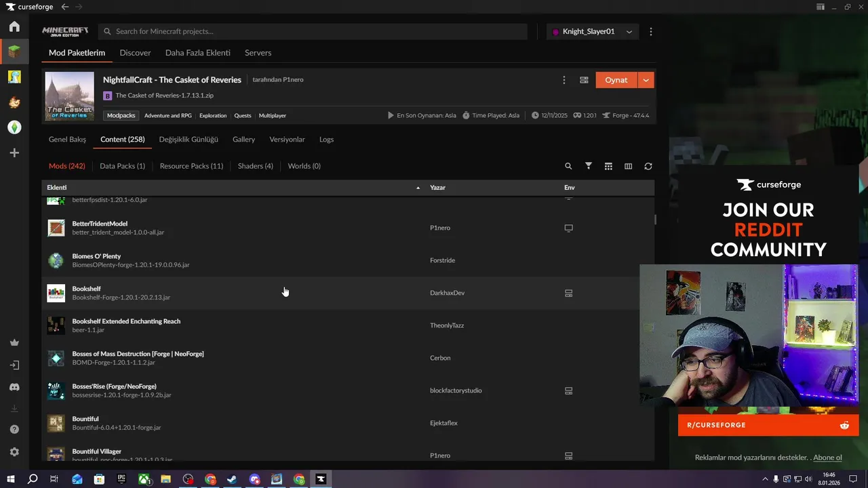Image resolution: width=868 pixels, height=488 pixels.
Task: Click the Bookshelf mod icon thumbnail
Action: [x=56, y=293]
